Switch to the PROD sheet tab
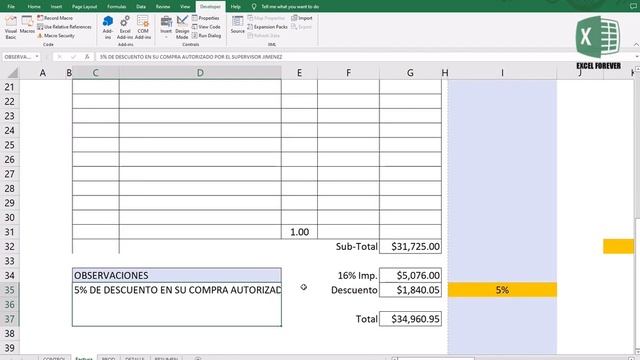 pos(108,358)
